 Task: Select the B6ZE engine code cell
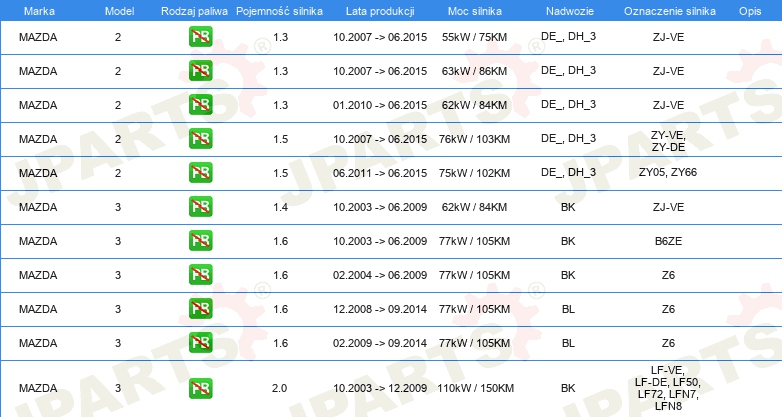click(x=668, y=240)
